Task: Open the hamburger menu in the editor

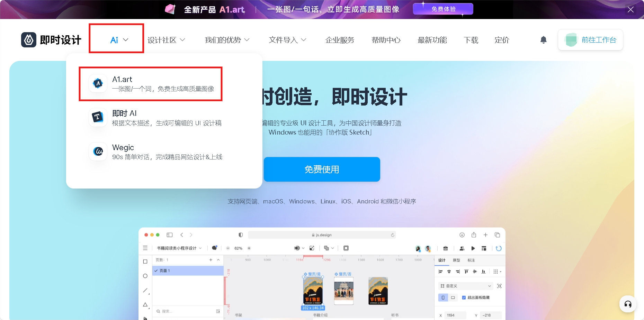Action: pos(145,248)
